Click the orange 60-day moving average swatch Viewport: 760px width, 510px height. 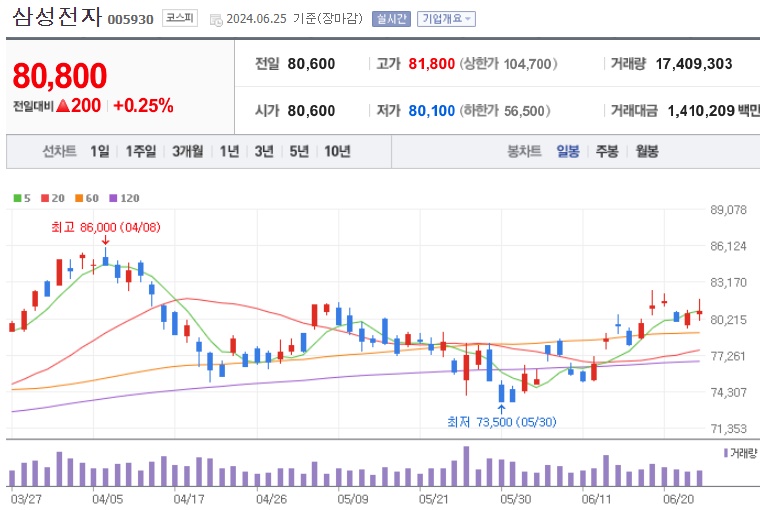pyautogui.click(x=79, y=198)
